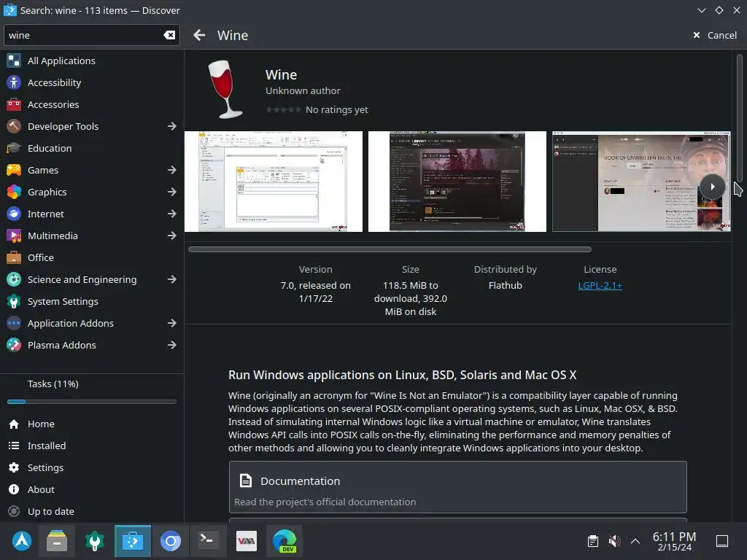The width and height of the screenshot is (747, 560).
Task: Open the green wrench taskbar app
Action: tap(95, 541)
